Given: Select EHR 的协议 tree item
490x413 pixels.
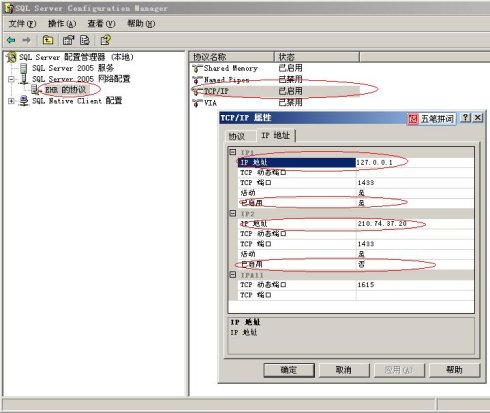Looking at the screenshot, I should (66, 90).
